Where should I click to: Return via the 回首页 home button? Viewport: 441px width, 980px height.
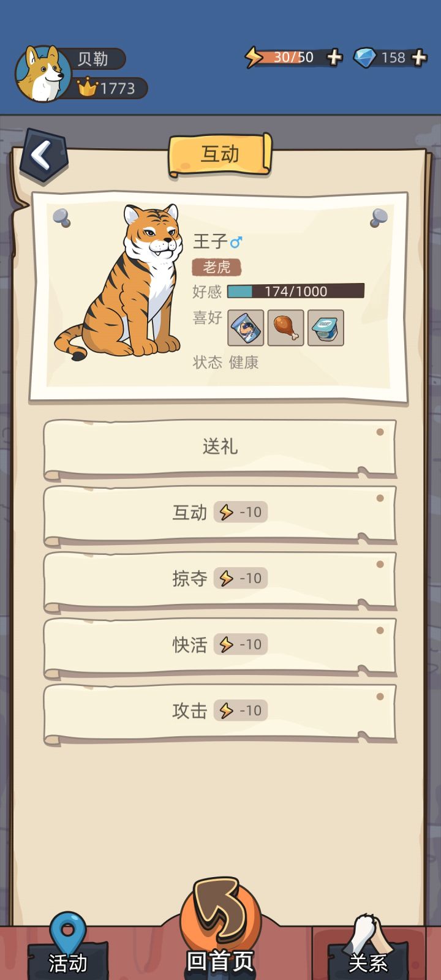click(221, 931)
